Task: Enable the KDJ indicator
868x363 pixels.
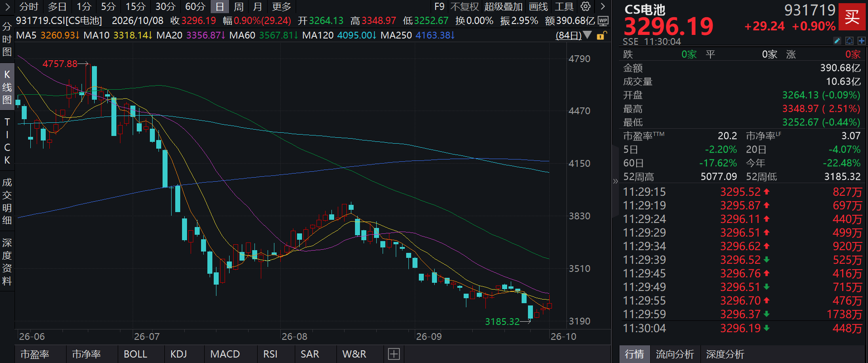Action: [x=178, y=354]
